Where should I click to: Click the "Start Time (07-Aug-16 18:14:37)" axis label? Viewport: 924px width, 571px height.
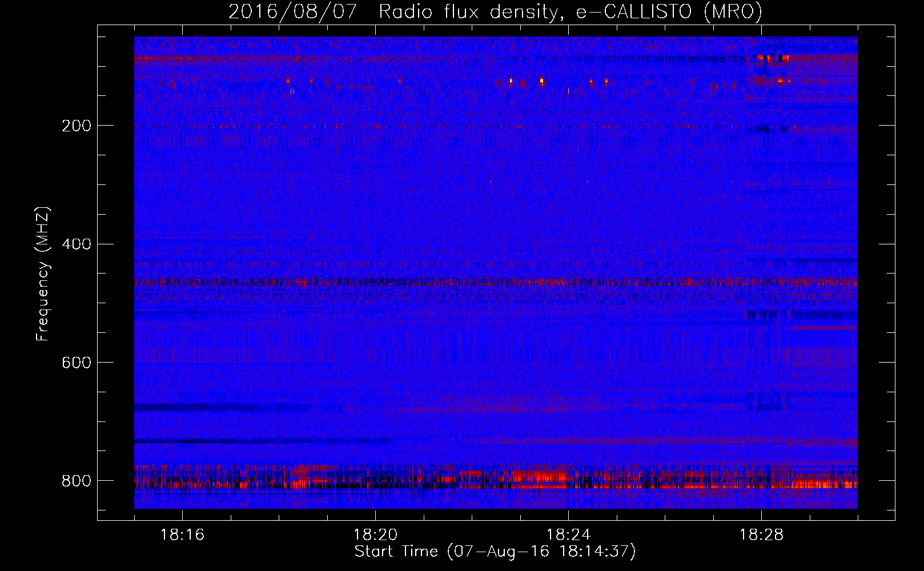click(495, 552)
